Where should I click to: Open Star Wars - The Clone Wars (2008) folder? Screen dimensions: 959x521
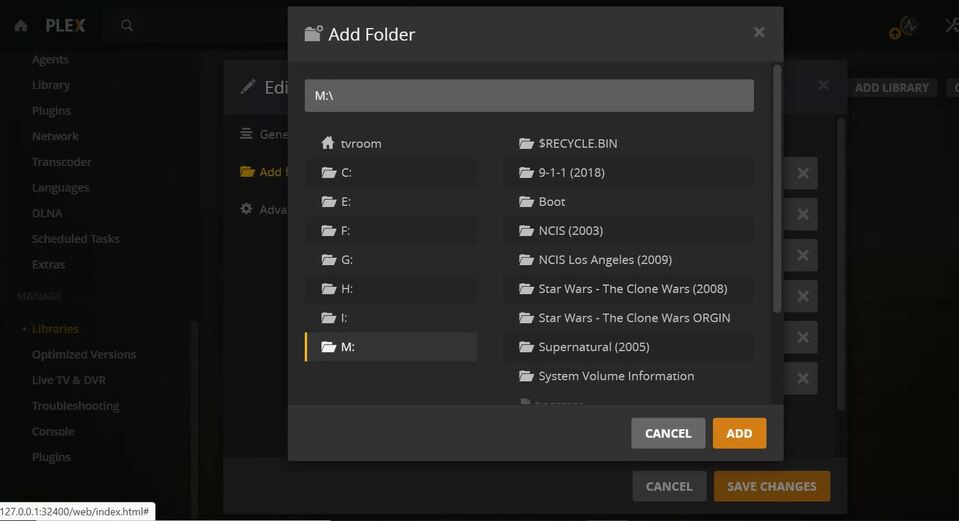pos(628,289)
